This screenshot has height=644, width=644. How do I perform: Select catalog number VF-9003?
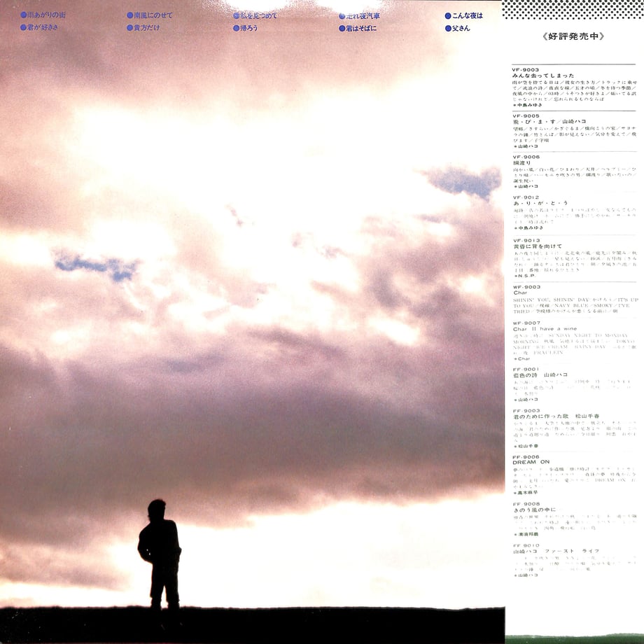pyautogui.click(x=525, y=70)
